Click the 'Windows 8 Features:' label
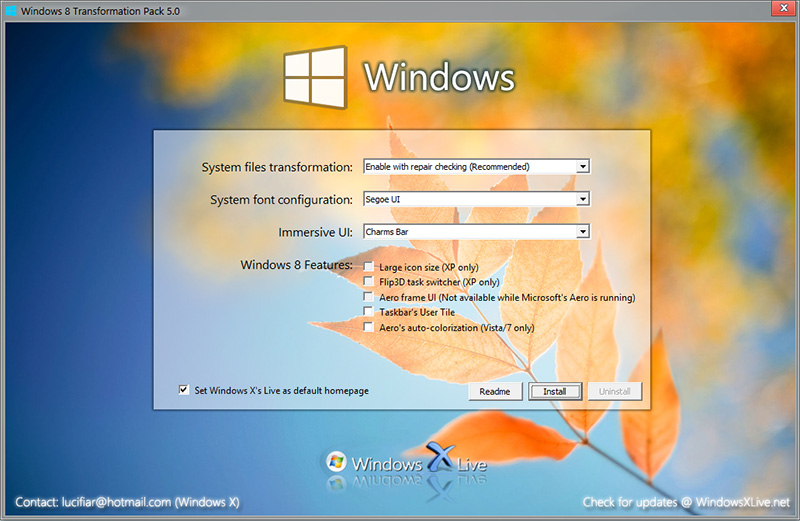 pyautogui.click(x=296, y=265)
